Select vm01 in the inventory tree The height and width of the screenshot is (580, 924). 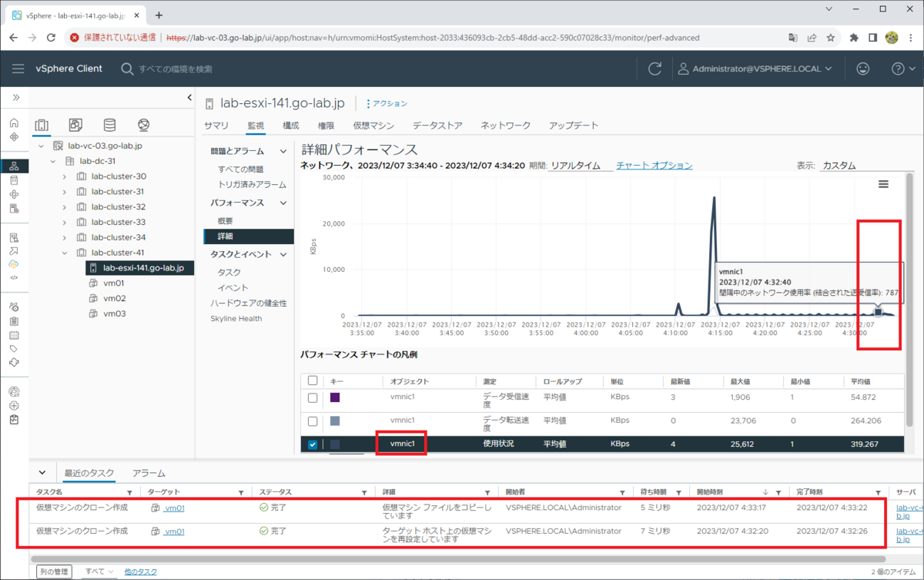[x=114, y=283]
